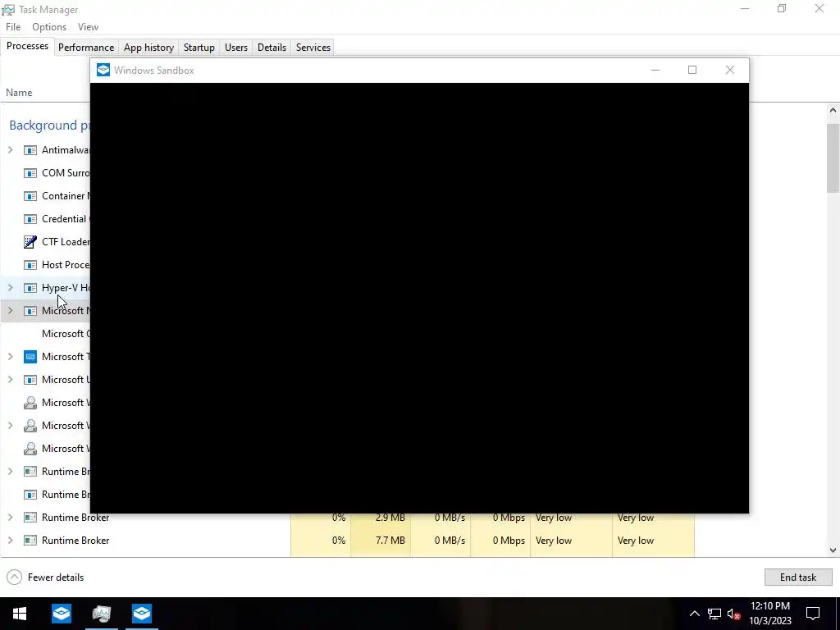
Task: Maximize the Windows Sandbox window
Action: (x=692, y=71)
